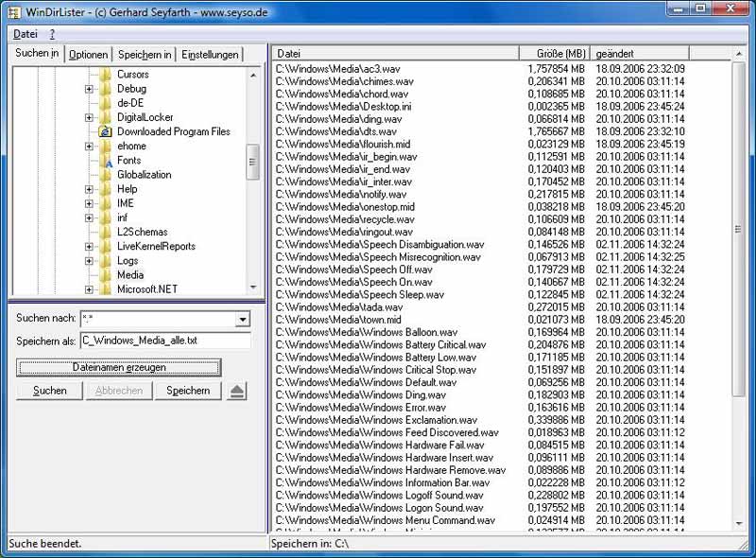Select the L2Schemas folder icon

(x=106, y=232)
